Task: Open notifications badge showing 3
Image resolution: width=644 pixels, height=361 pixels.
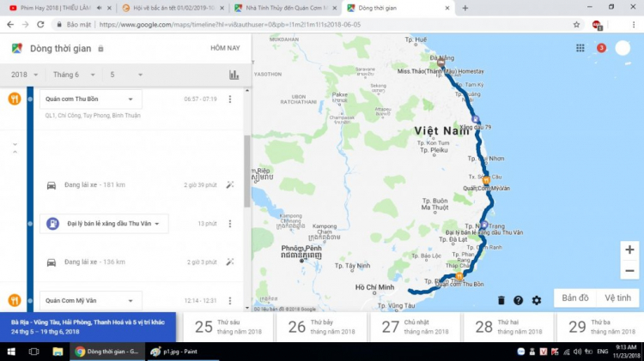Action: (601, 48)
